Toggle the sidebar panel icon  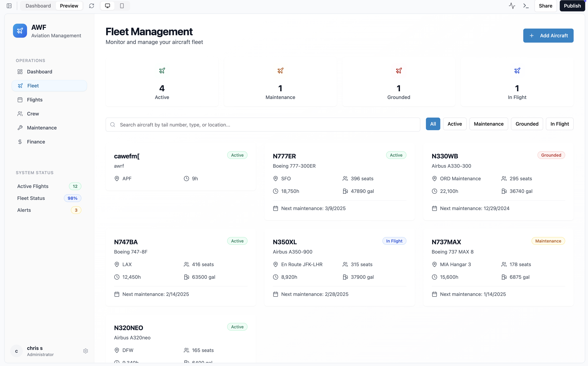tap(9, 6)
